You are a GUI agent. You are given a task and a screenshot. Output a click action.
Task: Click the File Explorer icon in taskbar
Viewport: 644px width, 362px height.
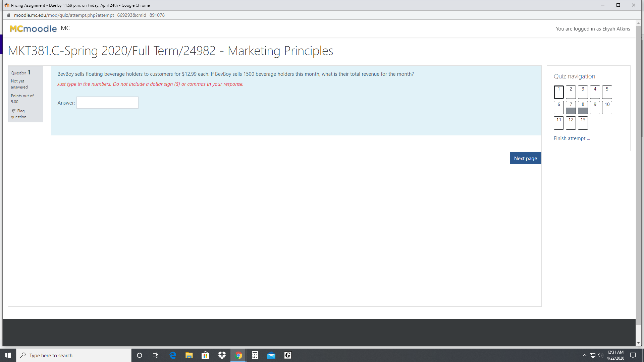point(189,355)
